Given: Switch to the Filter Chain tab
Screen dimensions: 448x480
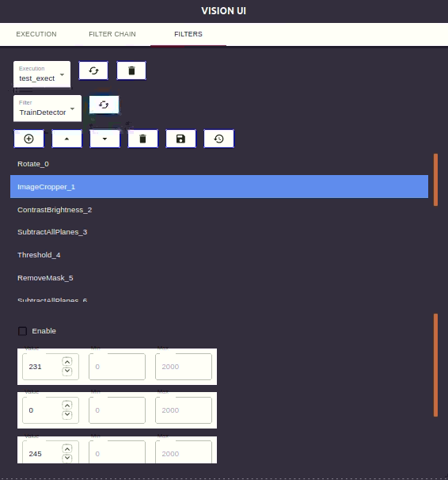Looking at the screenshot, I should click(x=112, y=34).
